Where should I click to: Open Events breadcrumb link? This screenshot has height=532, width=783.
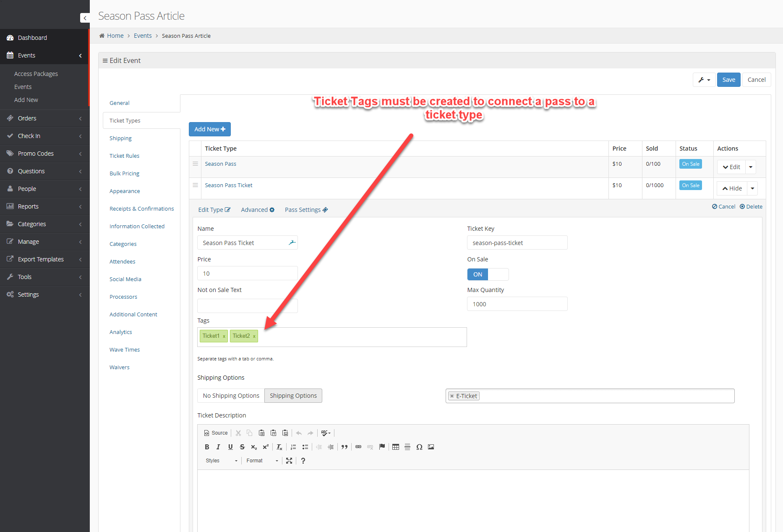point(143,36)
